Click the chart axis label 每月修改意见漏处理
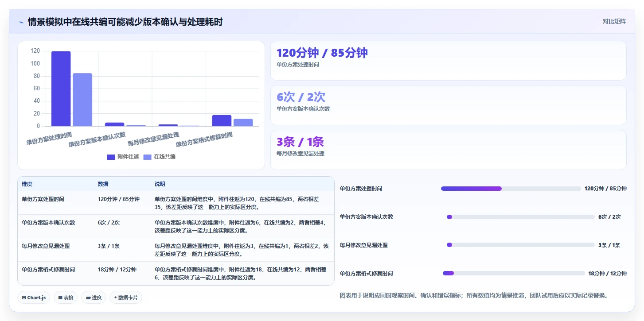Image resolution: width=644 pixels, height=321 pixels. tap(153, 139)
